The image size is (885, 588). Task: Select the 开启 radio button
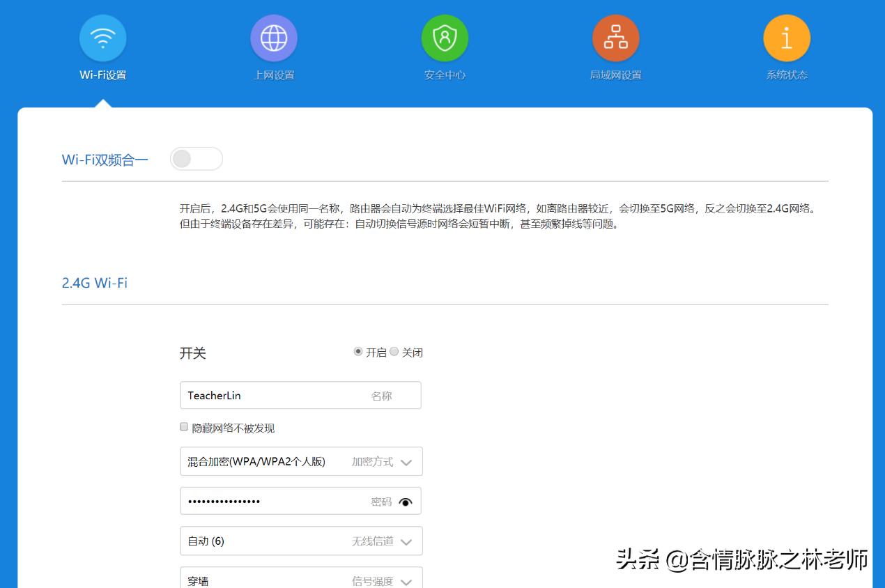pyautogui.click(x=357, y=353)
